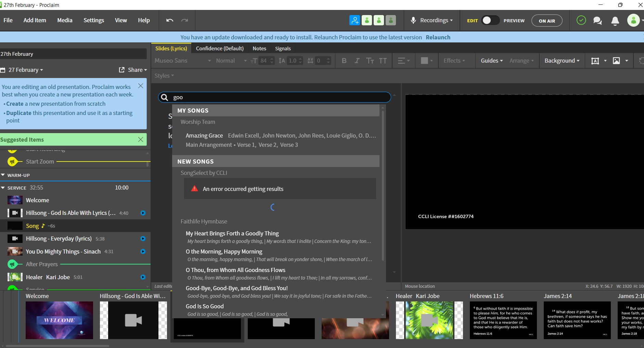The height and width of the screenshot is (348, 644).
Task: Click the green sync status checkmark
Action: coord(581,21)
